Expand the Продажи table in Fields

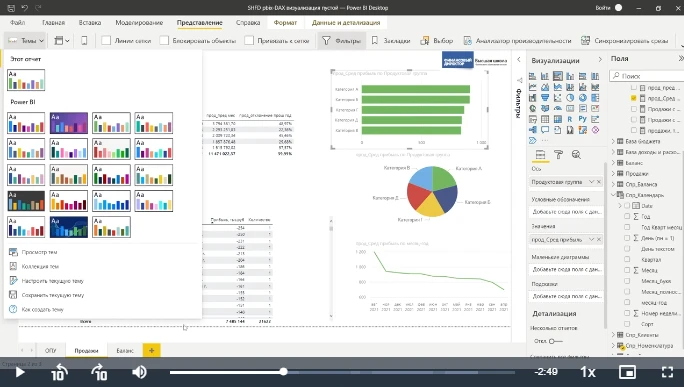pyautogui.click(x=613, y=174)
